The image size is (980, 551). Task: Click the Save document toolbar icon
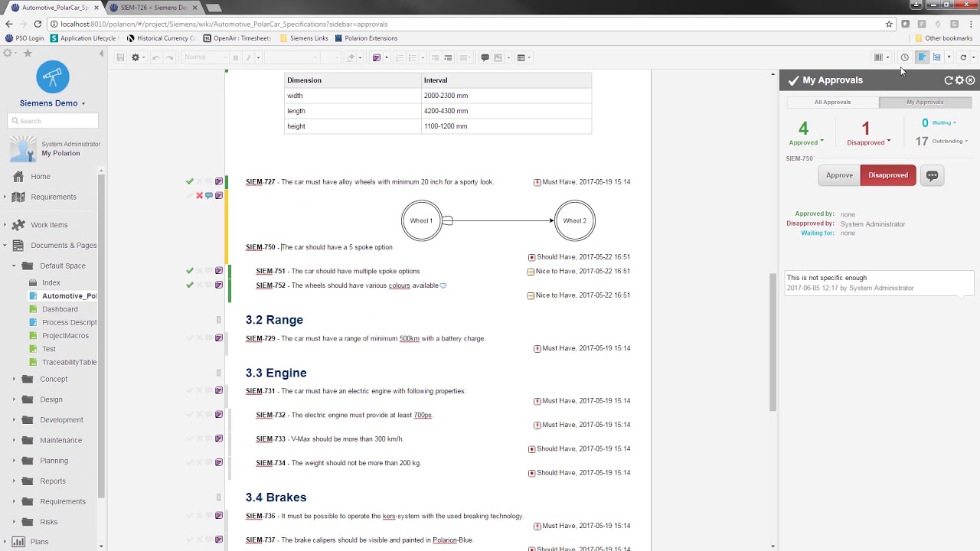pyautogui.click(x=120, y=57)
